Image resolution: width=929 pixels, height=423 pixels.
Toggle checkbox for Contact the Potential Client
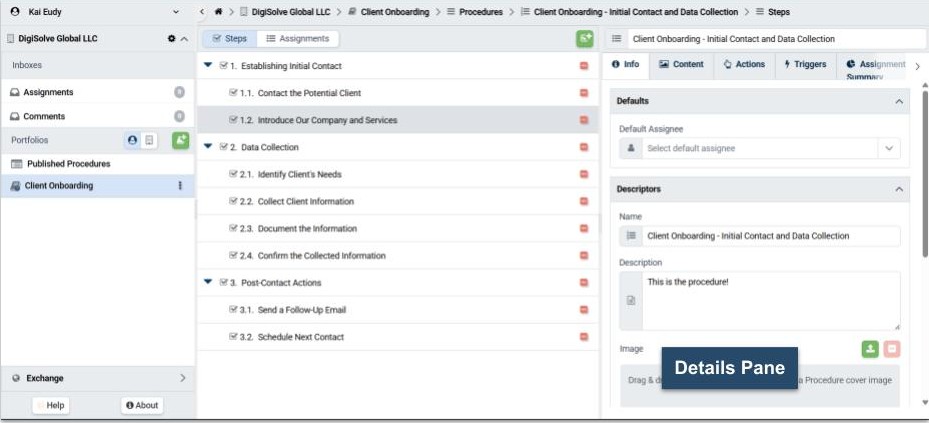point(234,93)
